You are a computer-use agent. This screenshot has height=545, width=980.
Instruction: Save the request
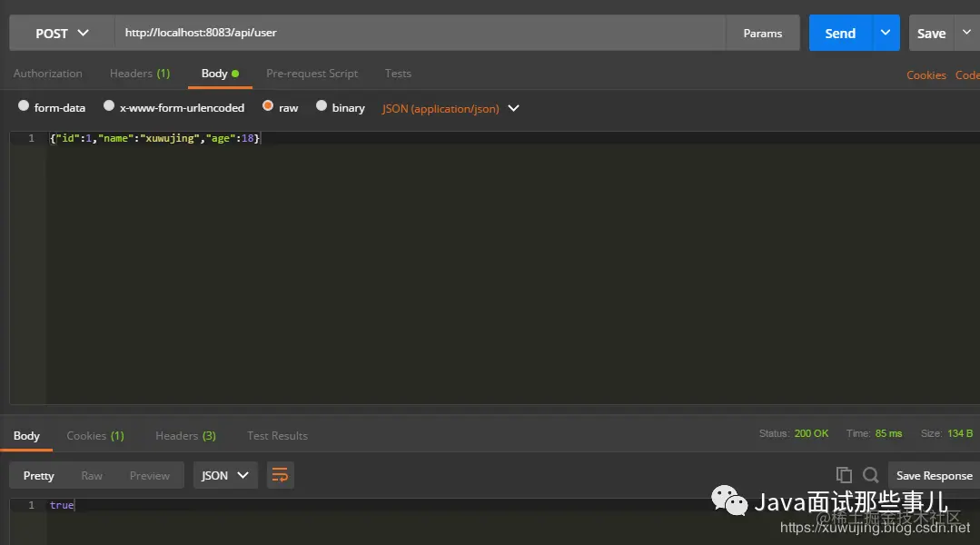tap(931, 33)
